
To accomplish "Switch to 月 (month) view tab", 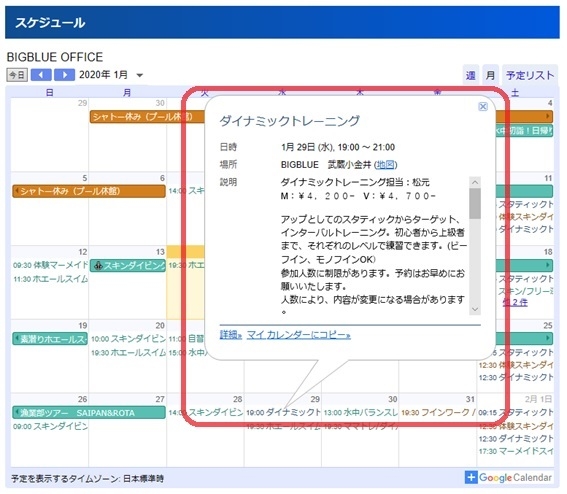I will coord(490,75).
